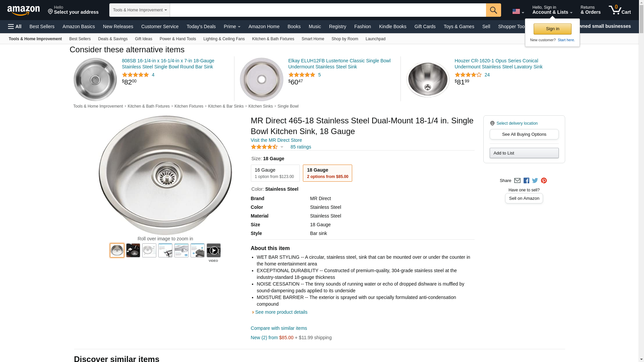Click in the Amazon search field

[327, 10]
